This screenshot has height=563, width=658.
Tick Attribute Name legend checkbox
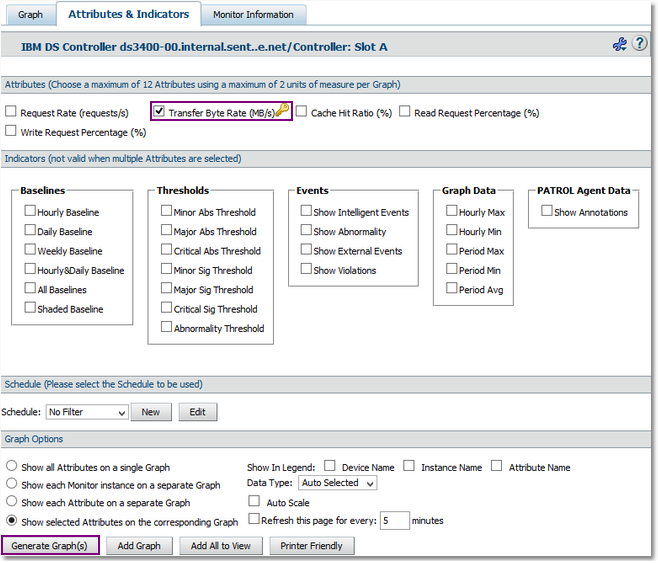click(496, 466)
